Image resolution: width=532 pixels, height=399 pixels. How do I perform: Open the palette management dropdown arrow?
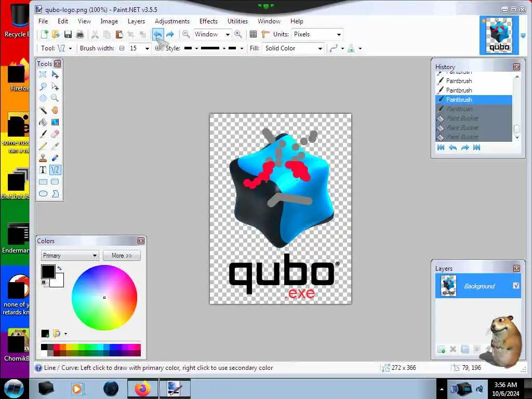coord(65,334)
